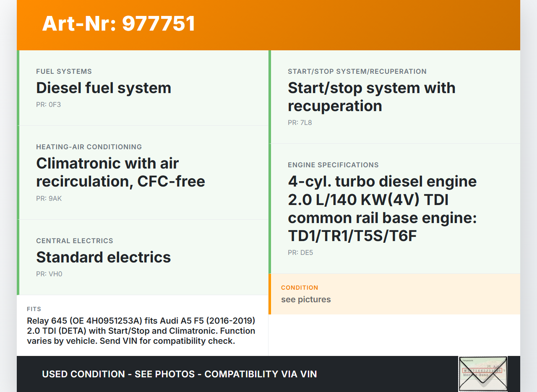Click the PR: 0F3 code
The height and width of the screenshot is (392, 537).
pos(48,104)
